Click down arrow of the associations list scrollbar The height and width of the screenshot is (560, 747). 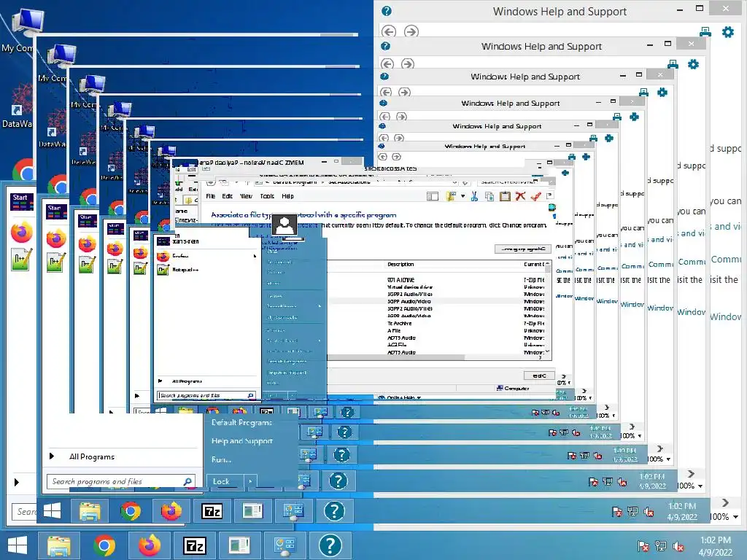pos(547,352)
